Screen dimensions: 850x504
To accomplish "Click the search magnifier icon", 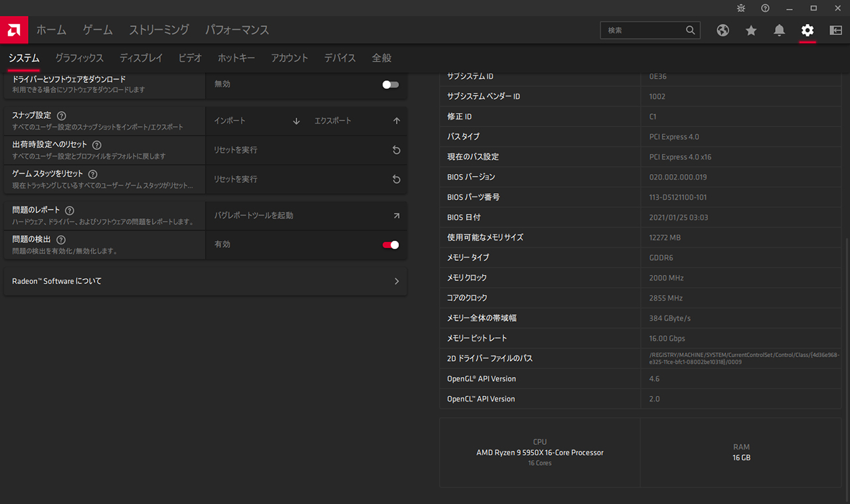I will [691, 30].
